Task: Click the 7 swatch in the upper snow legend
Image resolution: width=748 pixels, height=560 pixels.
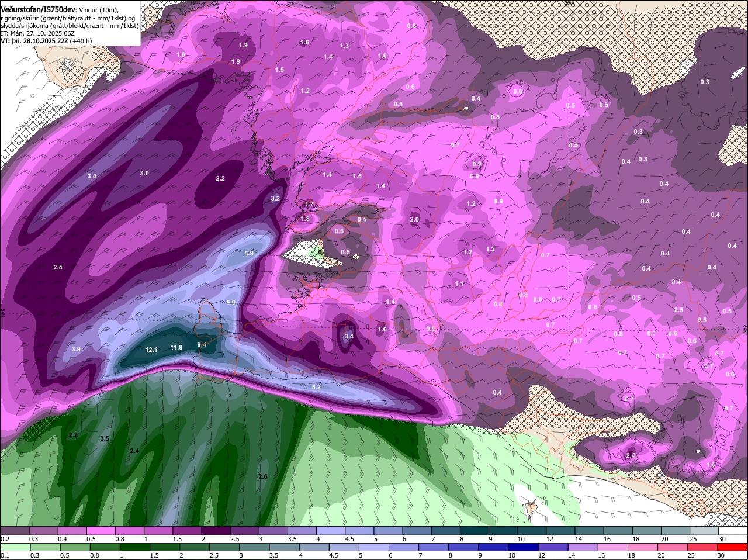Action: tap(446, 530)
